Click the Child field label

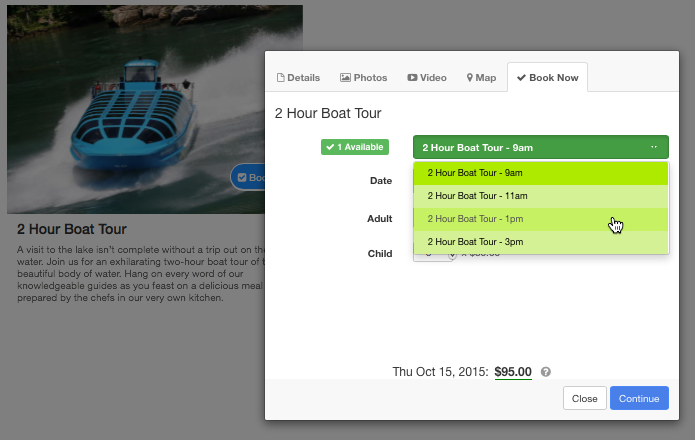tap(380, 254)
